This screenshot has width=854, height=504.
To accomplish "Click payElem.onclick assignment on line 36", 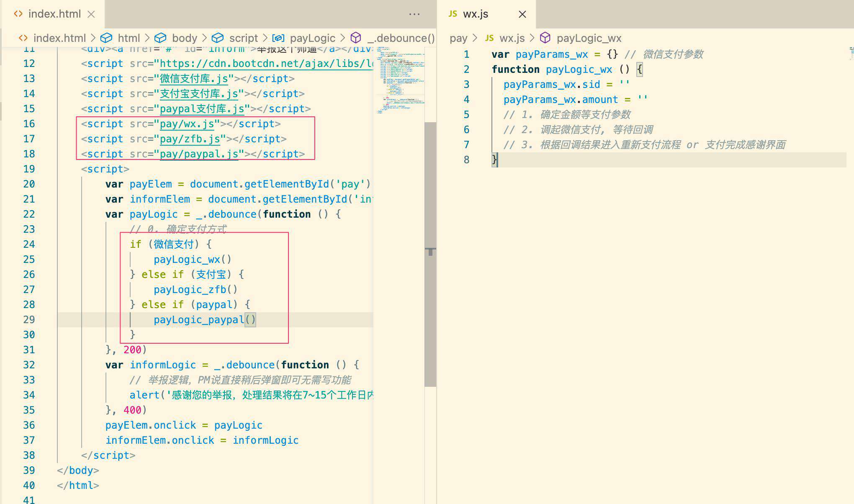I will coord(184,425).
